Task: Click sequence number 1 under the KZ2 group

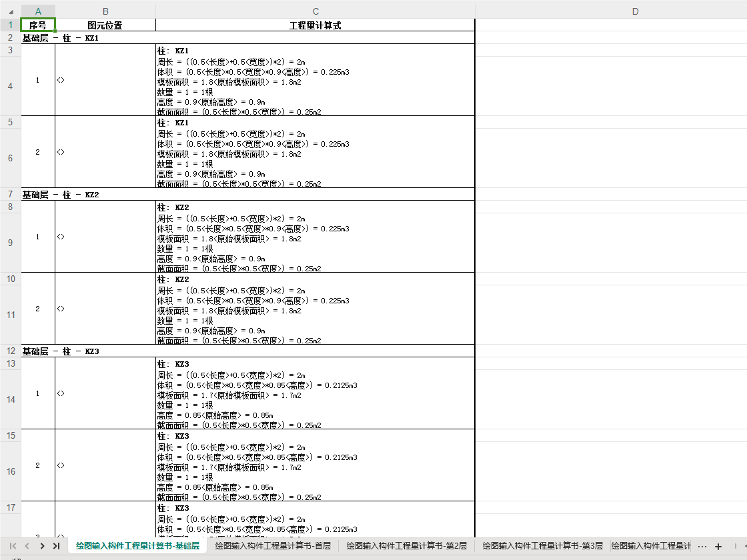Action: (x=38, y=237)
